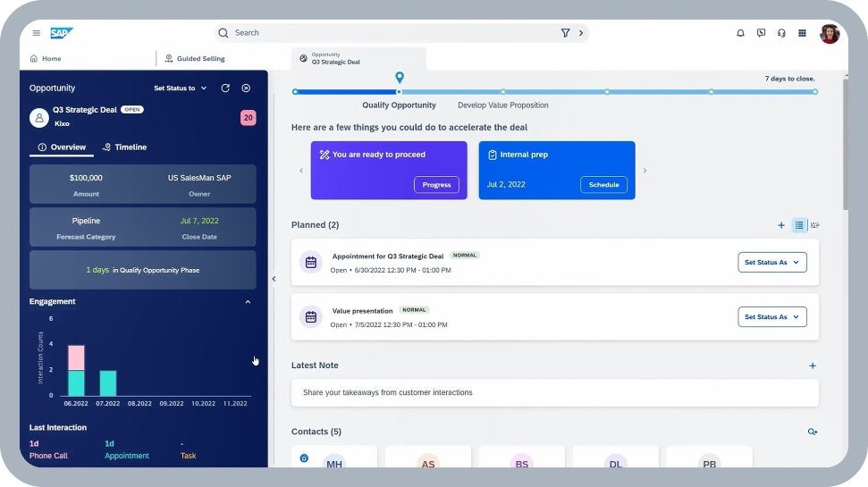The width and height of the screenshot is (868, 487).
Task: Open Set Status As for Value presentation
Action: 771,317
